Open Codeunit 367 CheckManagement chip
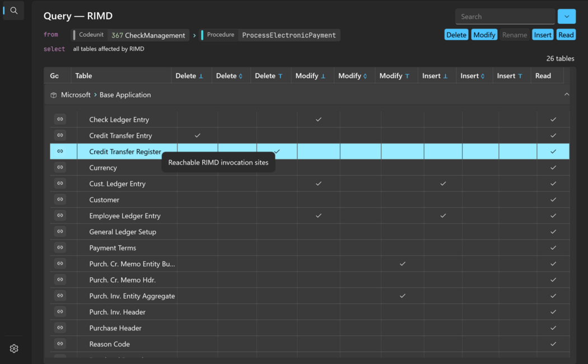588x364 pixels. 130,35
